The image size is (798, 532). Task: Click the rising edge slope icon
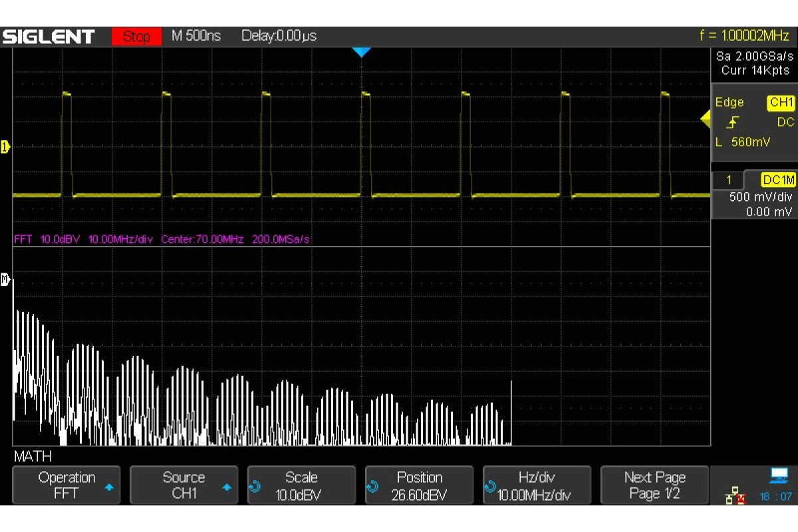pyautogui.click(x=733, y=122)
